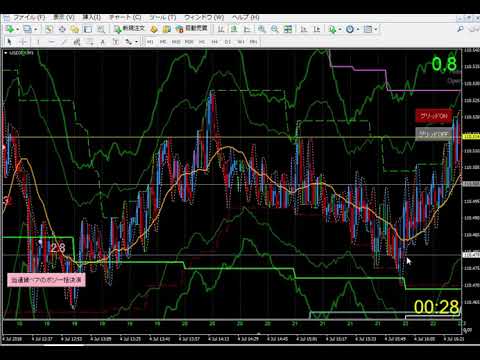Image resolution: width=480 pixels, height=360 pixels.
Task: Switch to M30 timeframe
Action: pos(189,42)
